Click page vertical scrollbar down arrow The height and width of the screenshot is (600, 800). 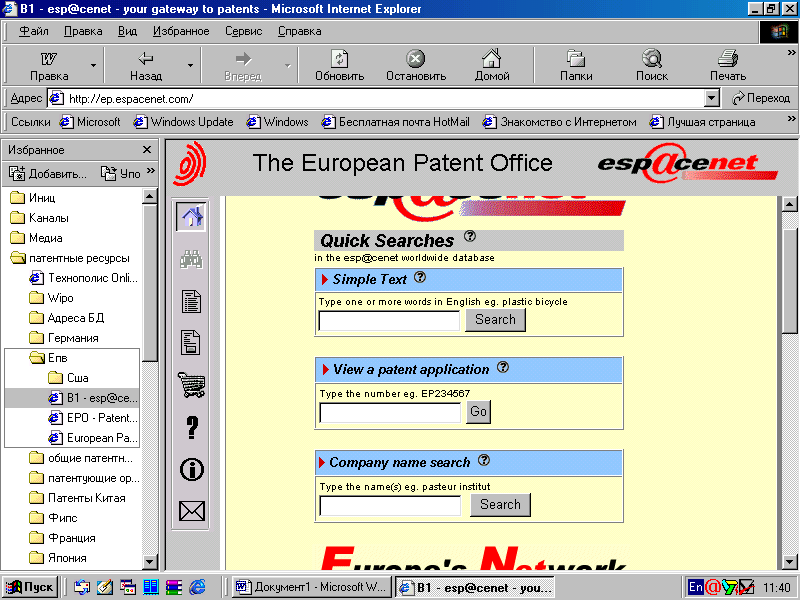[x=790, y=562]
